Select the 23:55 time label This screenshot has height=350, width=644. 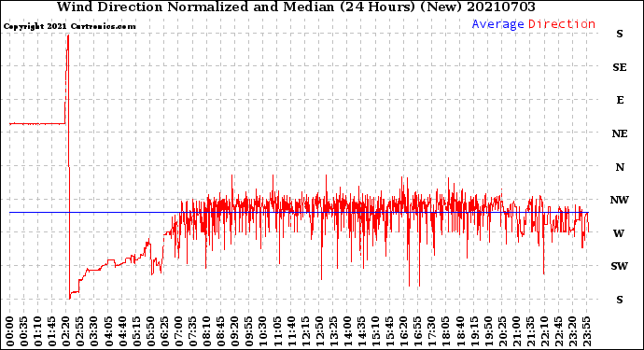pos(586,332)
